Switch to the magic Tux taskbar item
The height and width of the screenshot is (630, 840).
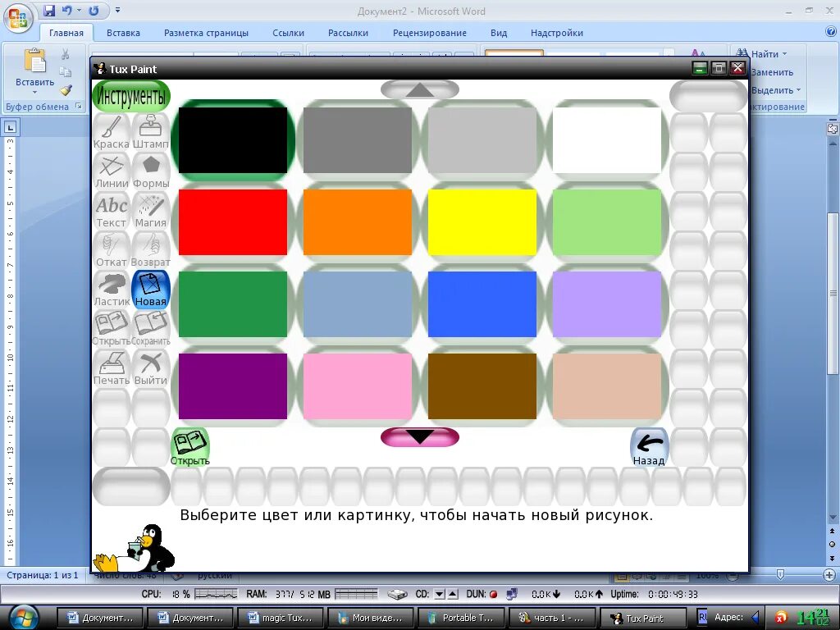(281, 618)
